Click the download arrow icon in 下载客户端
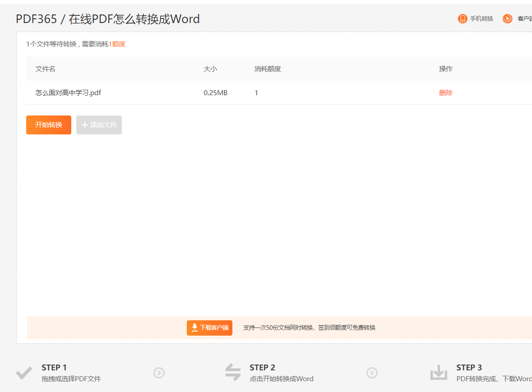The width and height of the screenshot is (532, 392). click(194, 328)
